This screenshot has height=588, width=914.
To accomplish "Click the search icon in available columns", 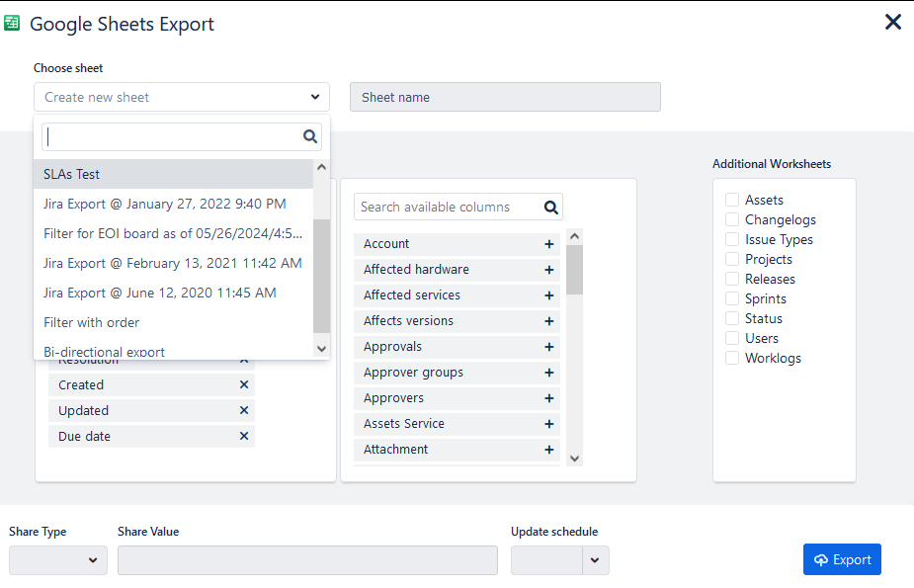I will [551, 208].
